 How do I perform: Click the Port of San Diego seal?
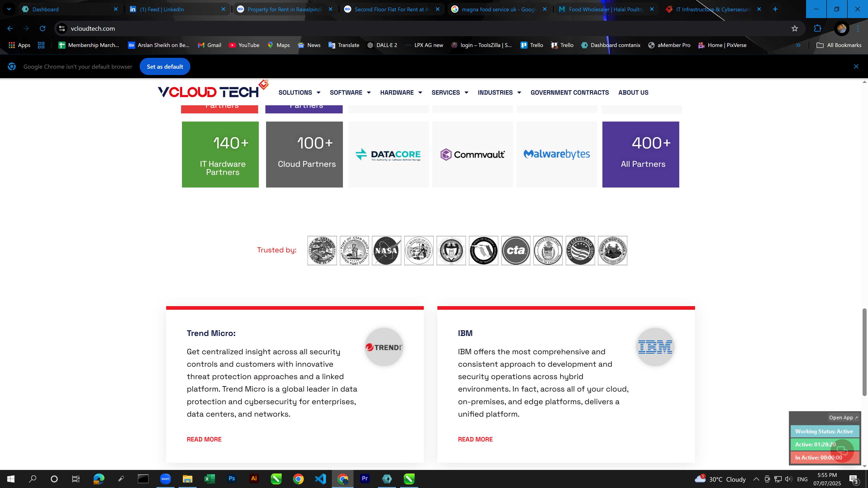tap(354, 251)
